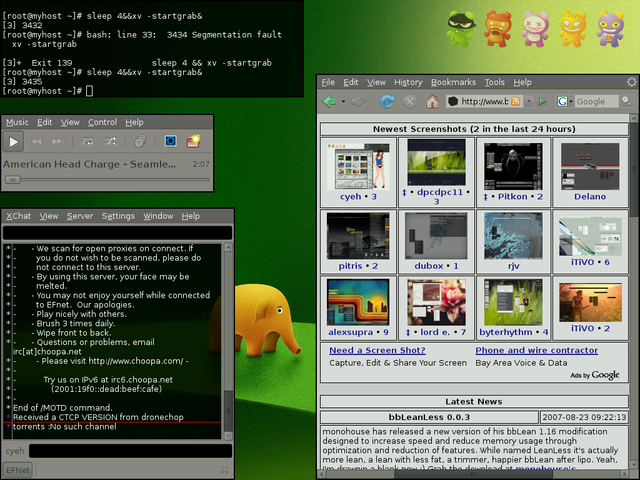Click the green Go arrow button
This screenshot has height=480, width=640.
click(x=542, y=101)
